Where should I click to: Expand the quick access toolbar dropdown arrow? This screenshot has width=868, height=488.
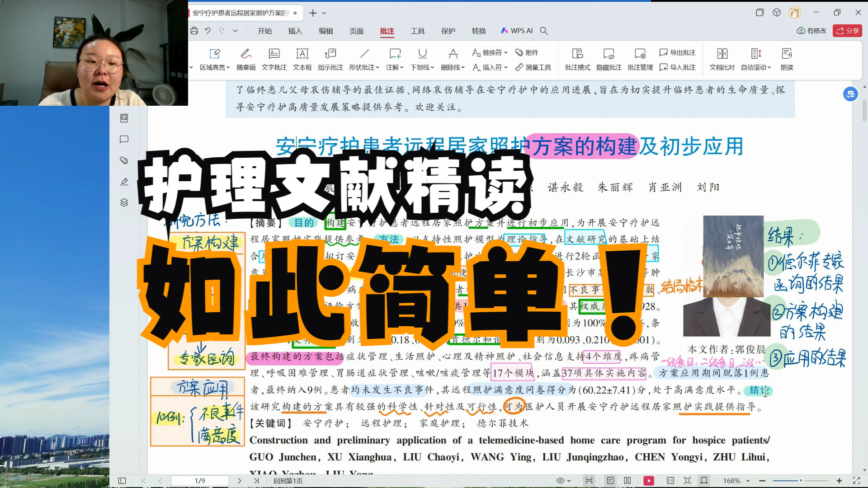click(235, 31)
